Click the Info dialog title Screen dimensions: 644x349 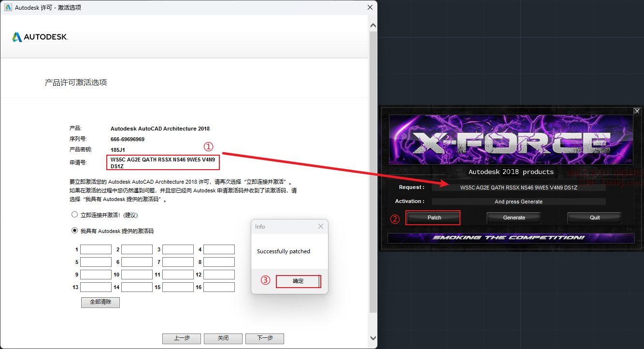click(x=260, y=226)
